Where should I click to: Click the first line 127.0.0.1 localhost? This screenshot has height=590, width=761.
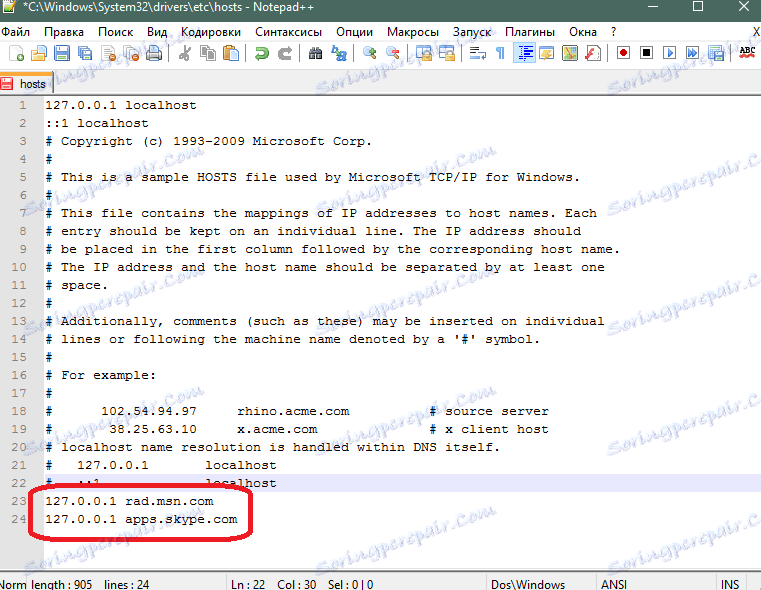(121, 105)
